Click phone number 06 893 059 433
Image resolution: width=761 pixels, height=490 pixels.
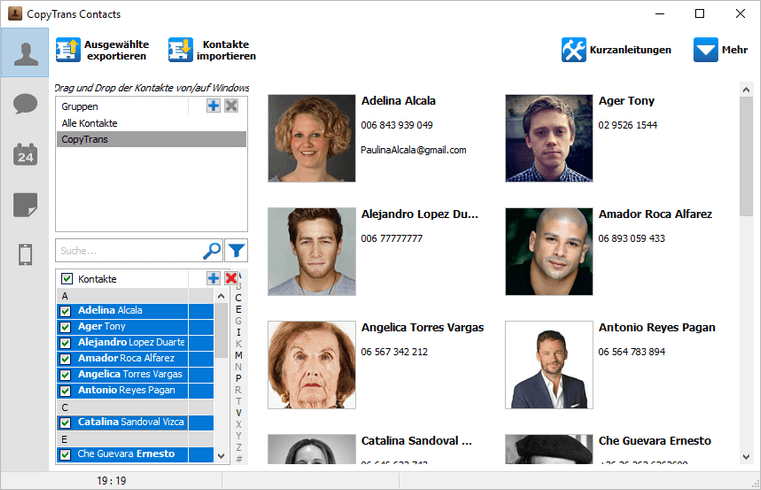tap(631, 238)
